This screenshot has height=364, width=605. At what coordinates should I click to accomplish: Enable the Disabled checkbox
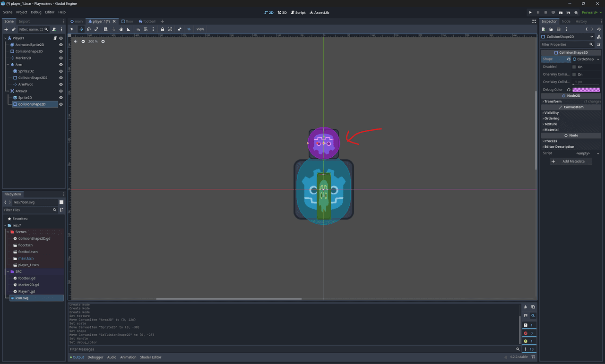tap(574, 67)
